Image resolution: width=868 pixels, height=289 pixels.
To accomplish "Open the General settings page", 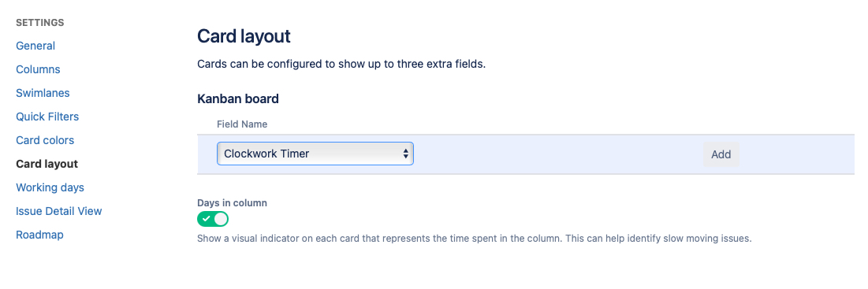I will pyautogui.click(x=35, y=46).
